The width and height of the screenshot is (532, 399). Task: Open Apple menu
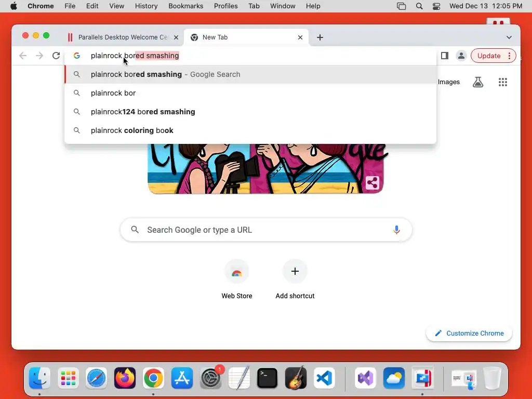(x=14, y=6)
